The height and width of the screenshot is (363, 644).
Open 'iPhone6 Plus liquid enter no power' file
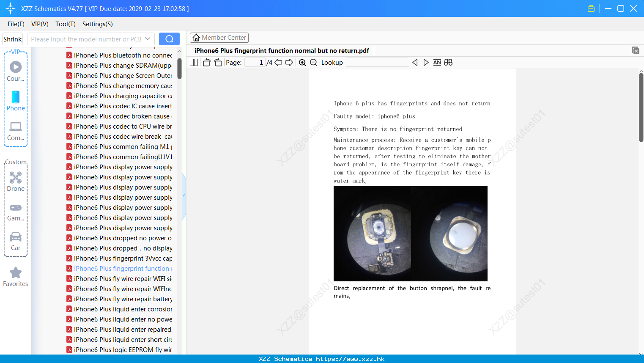[x=119, y=319]
